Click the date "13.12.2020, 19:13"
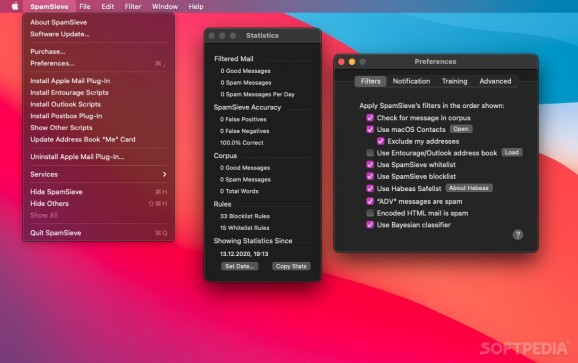578x363 pixels. pyautogui.click(x=244, y=254)
